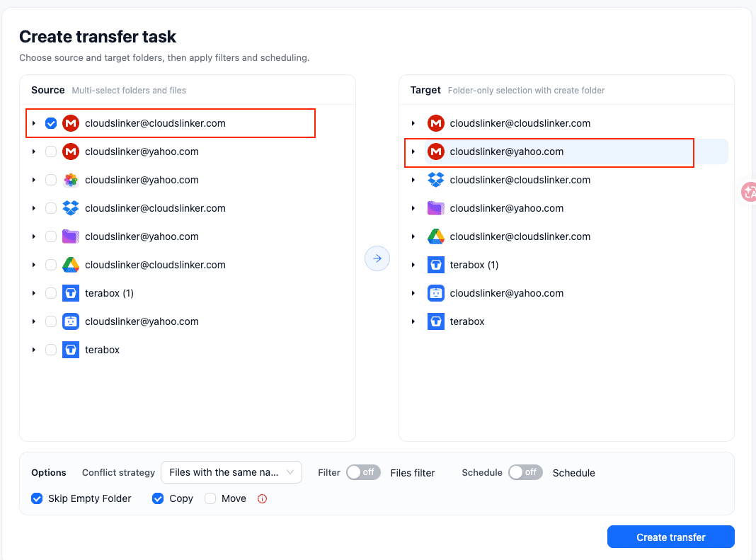Expand Target purple folder row arrow

pyautogui.click(x=413, y=208)
